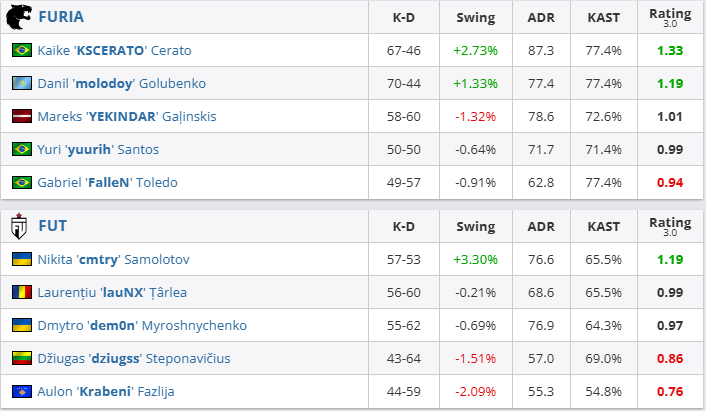Screen dimensions: 706x411
Task: Click the Lithuania flag beside dziugss
Action: click(21, 358)
